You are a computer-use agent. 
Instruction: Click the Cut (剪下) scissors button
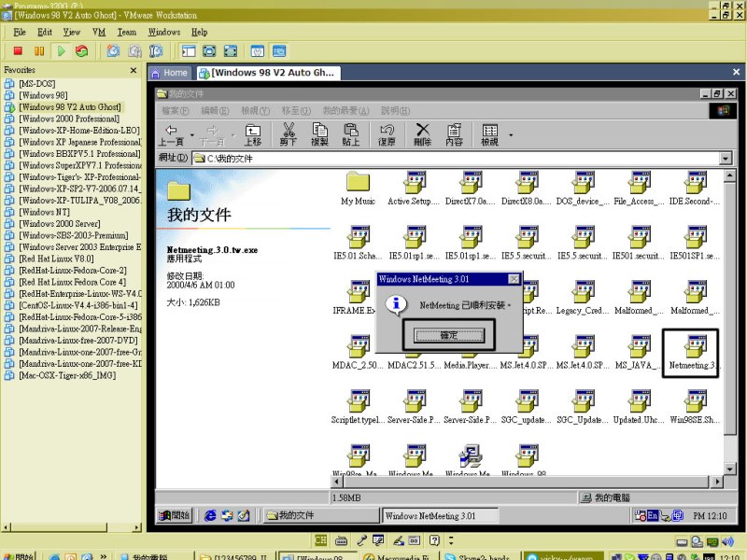click(x=289, y=134)
